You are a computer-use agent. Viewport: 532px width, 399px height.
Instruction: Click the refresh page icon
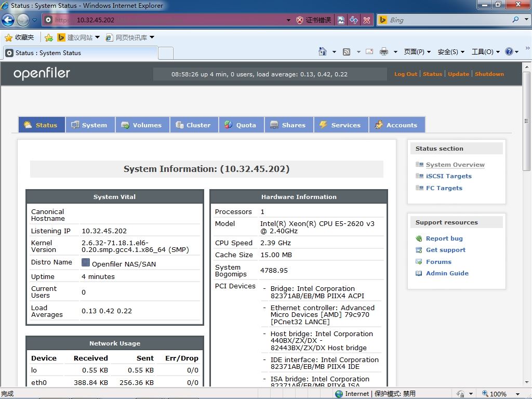pyautogui.click(x=353, y=20)
